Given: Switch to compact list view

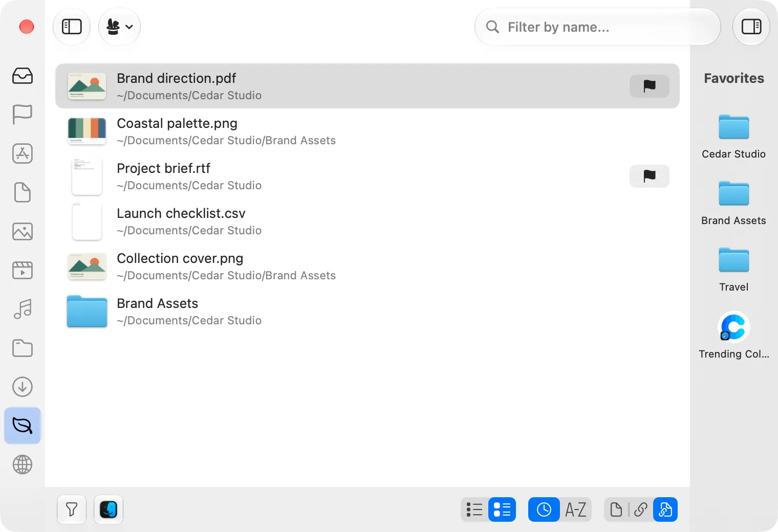Looking at the screenshot, I should (x=474, y=509).
